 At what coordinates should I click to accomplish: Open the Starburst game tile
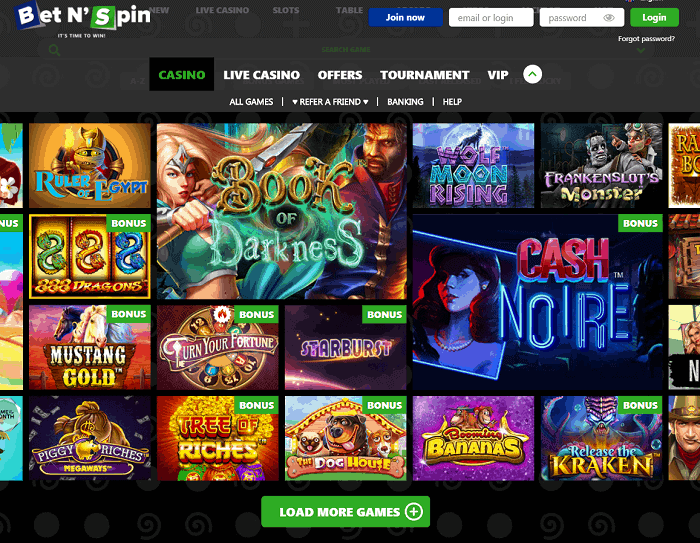(x=346, y=347)
